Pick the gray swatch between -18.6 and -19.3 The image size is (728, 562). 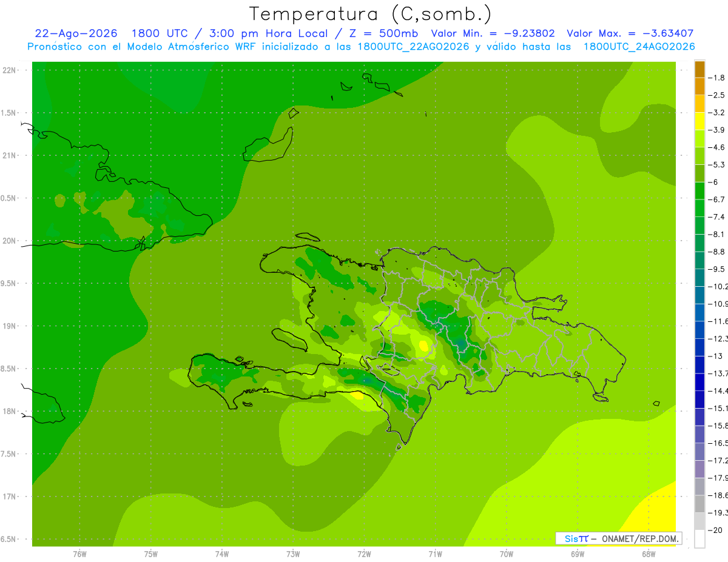coord(699,504)
